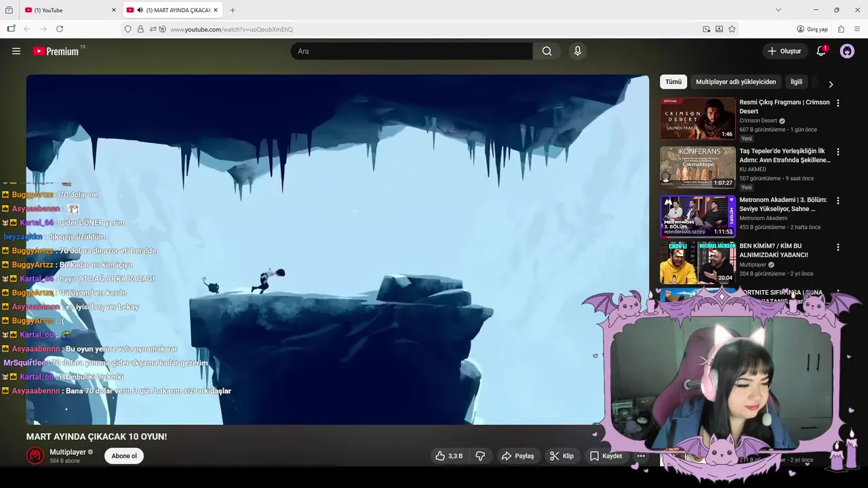Open more actions ellipsis under video

[641, 456]
